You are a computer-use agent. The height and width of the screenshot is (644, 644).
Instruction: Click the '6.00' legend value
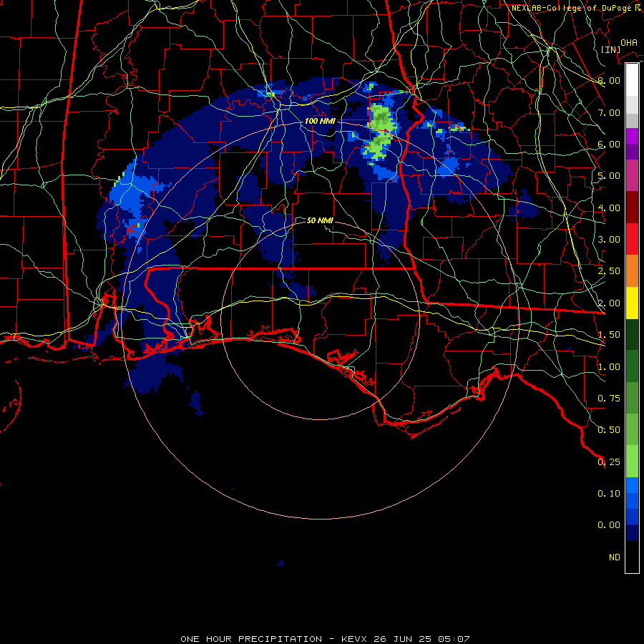(609, 144)
